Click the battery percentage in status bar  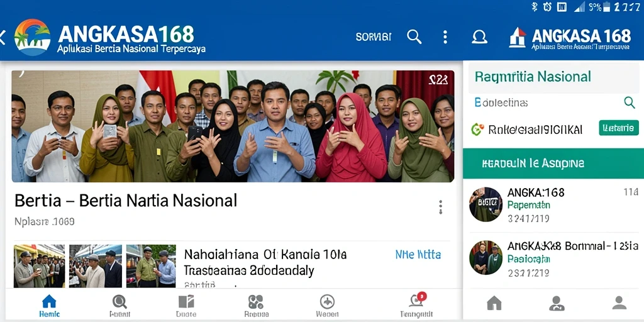(x=595, y=6)
